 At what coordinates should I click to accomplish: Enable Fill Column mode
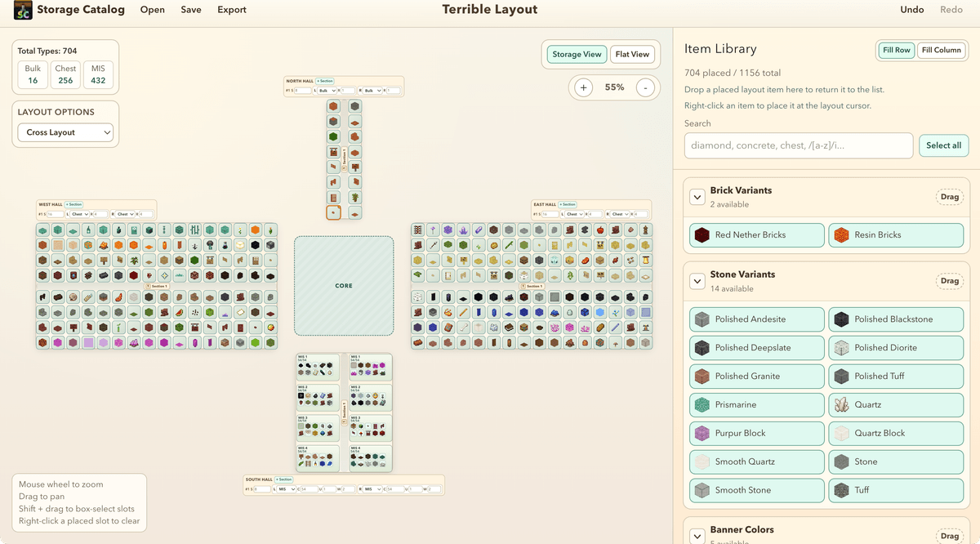[x=942, y=50]
